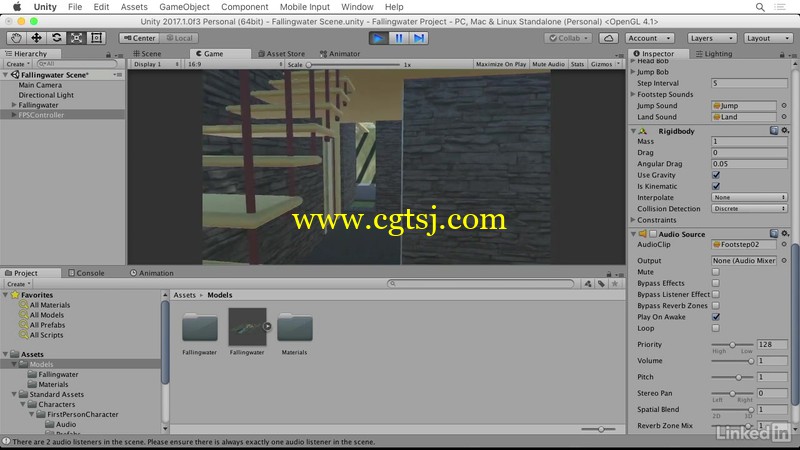Toggle Local handle rotation button
Screen dimensions: 800x450
tap(179, 38)
